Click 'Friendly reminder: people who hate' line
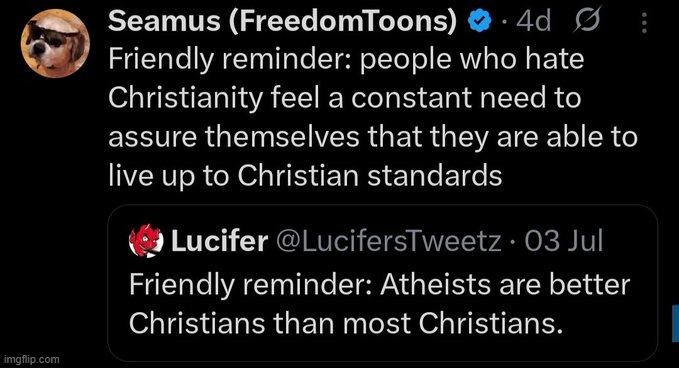Viewport: 679px width, 368px height. coord(346,59)
